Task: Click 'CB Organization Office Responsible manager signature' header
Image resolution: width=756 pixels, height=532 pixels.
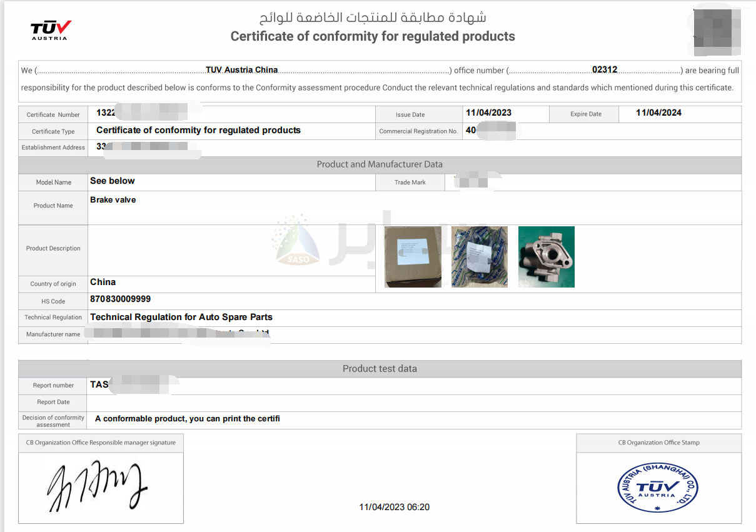Action: (x=101, y=443)
